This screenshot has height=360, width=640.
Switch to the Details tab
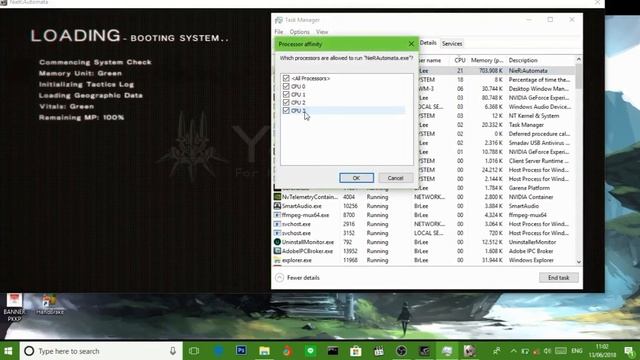tap(428, 43)
